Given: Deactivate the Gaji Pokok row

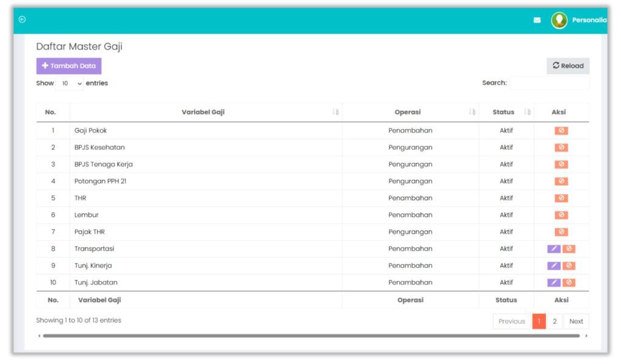Looking at the screenshot, I should pyautogui.click(x=561, y=131).
